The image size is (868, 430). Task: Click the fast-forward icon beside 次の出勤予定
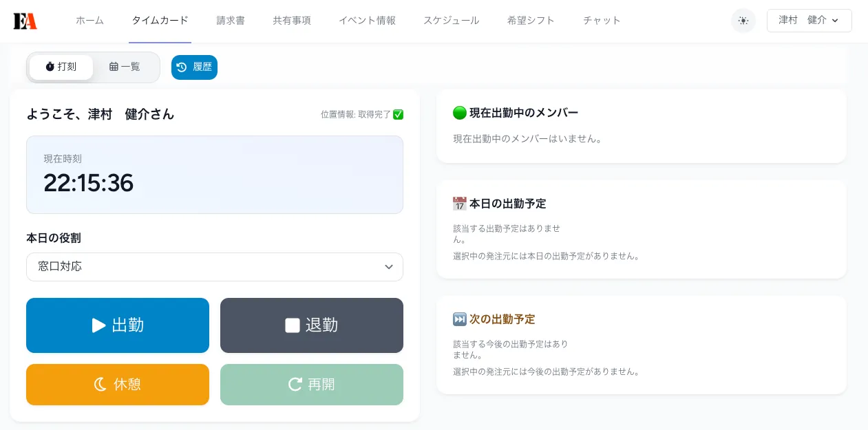pyautogui.click(x=460, y=319)
